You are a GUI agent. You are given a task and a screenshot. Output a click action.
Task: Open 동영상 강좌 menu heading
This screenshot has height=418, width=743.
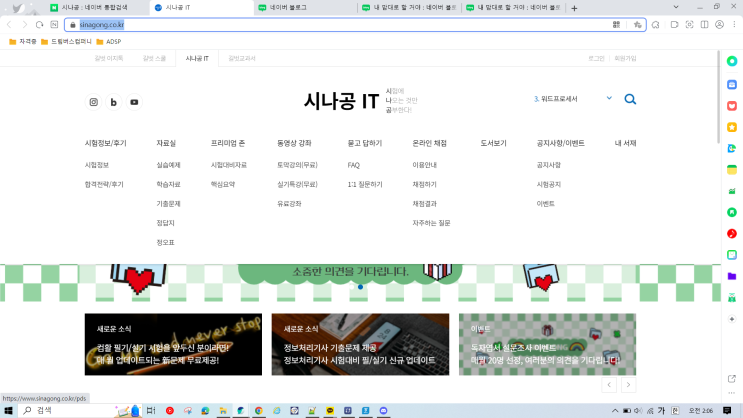[x=294, y=143]
